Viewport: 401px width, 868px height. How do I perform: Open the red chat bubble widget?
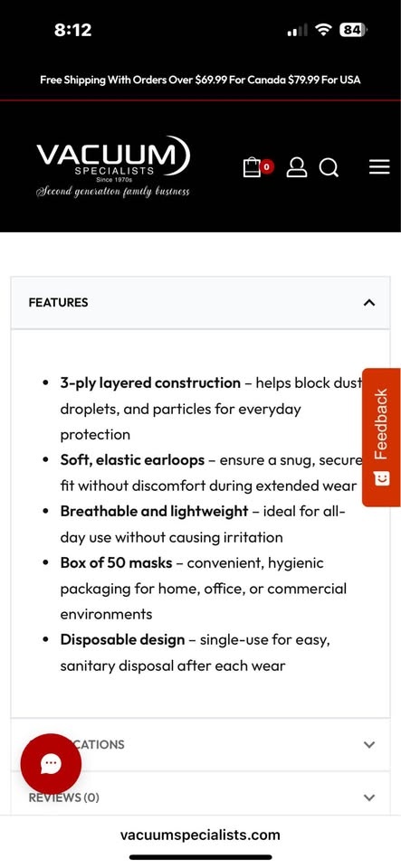[x=51, y=763]
